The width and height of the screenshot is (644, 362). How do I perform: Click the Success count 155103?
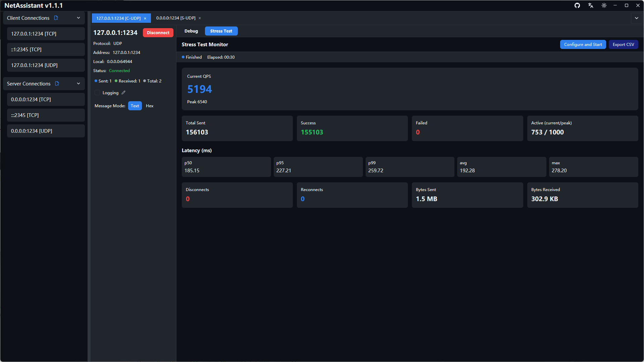point(312,132)
